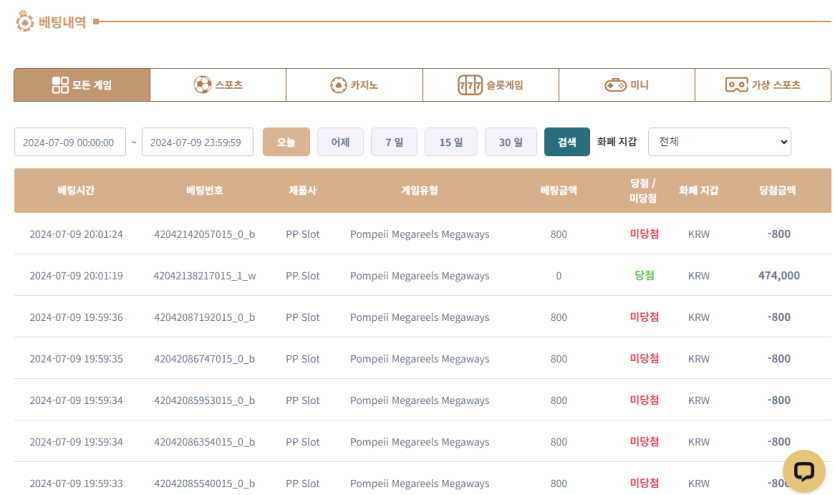Select the 30 일 date range button
The height and width of the screenshot is (495, 835).
click(511, 142)
